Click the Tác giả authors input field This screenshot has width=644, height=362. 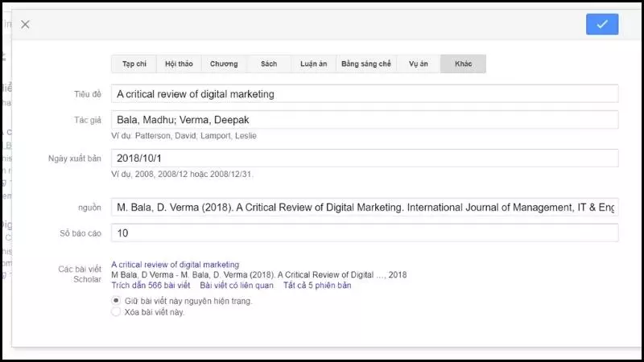click(365, 120)
